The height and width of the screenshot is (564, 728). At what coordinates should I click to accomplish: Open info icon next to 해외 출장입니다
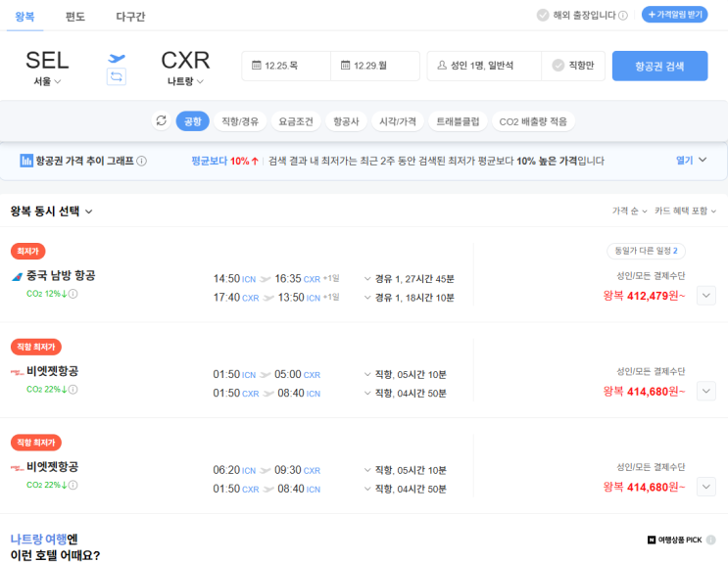(623, 16)
